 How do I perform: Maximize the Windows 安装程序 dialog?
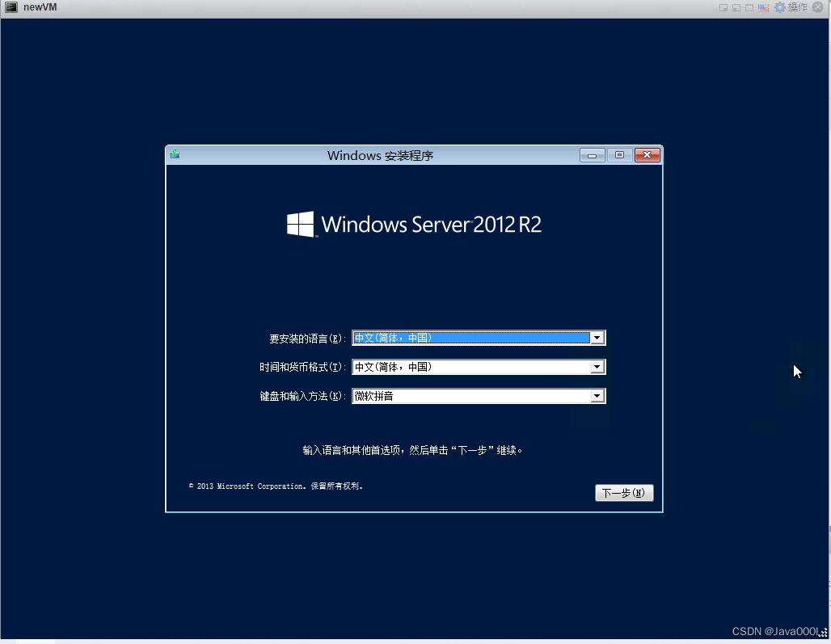pyautogui.click(x=619, y=155)
